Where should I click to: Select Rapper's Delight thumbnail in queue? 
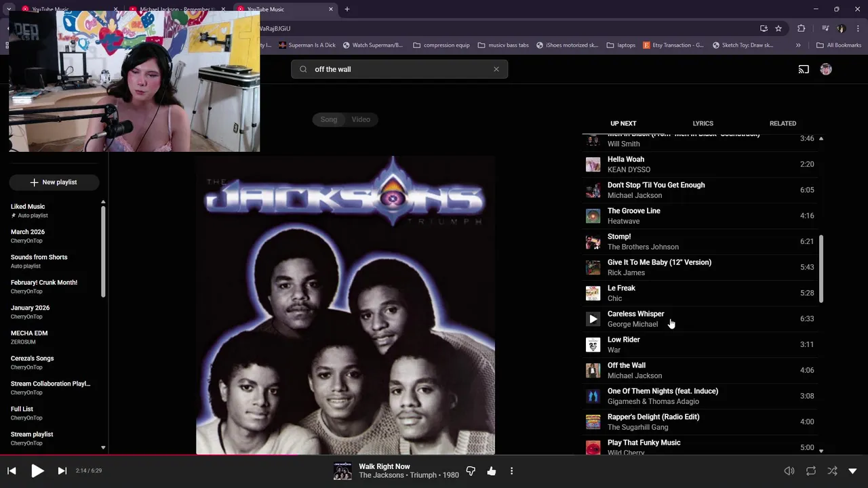coord(593,422)
